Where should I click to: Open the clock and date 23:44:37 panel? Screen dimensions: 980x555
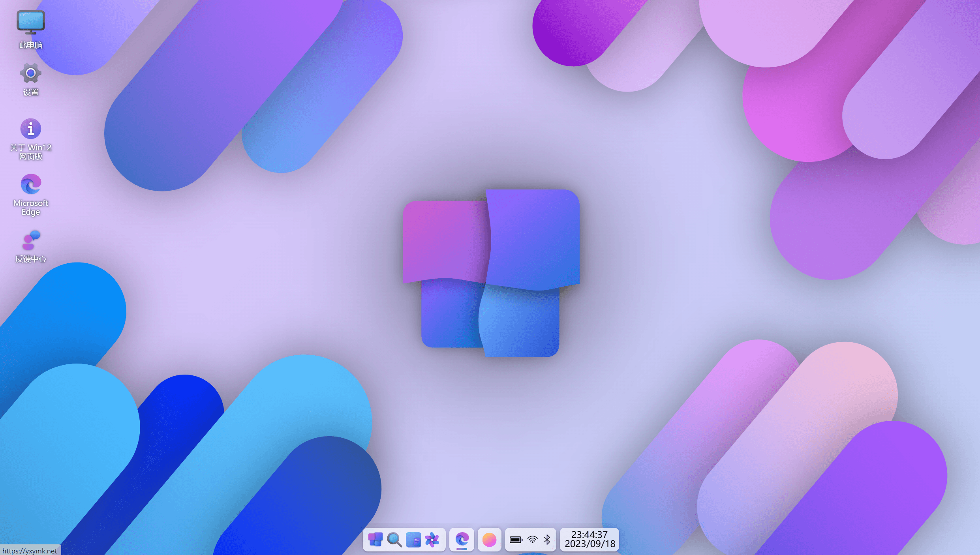pyautogui.click(x=590, y=540)
